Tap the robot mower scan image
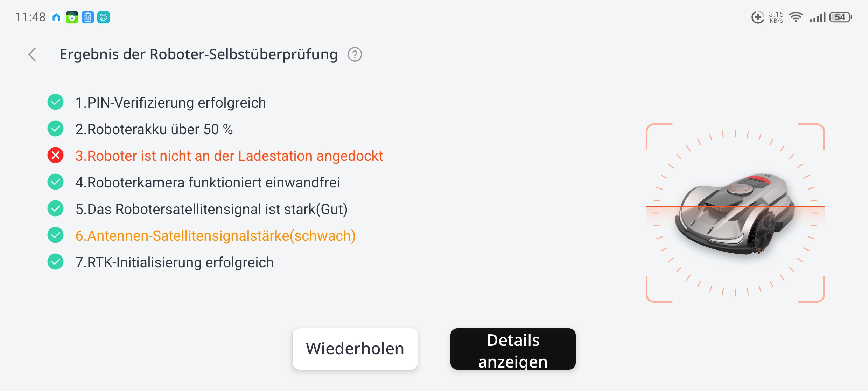 click(x=735, y=213)
